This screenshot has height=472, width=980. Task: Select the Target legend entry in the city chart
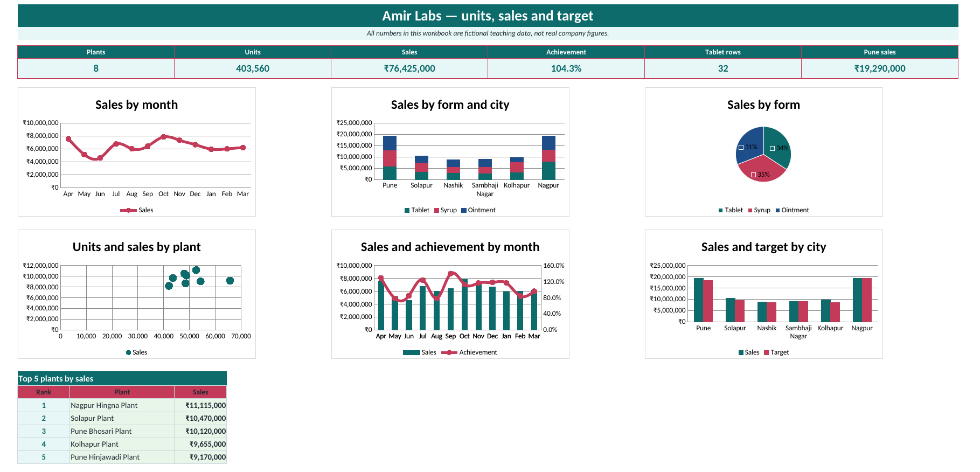(776, 352)
